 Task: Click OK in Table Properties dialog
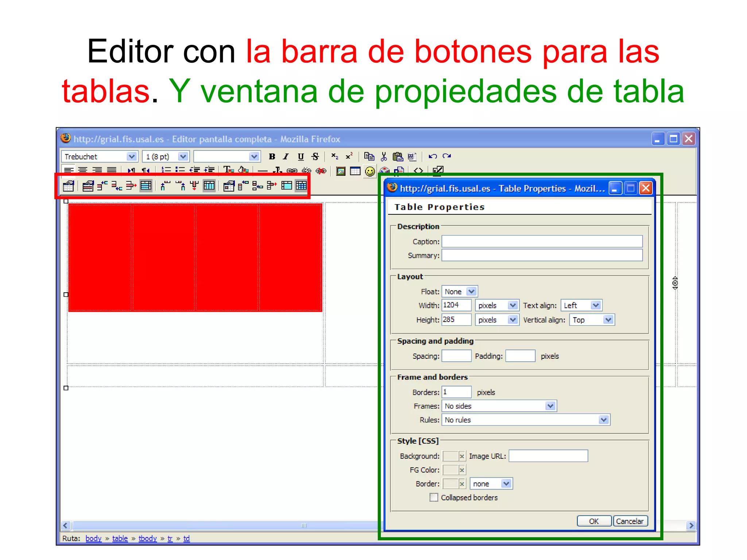tap(594, 521)
